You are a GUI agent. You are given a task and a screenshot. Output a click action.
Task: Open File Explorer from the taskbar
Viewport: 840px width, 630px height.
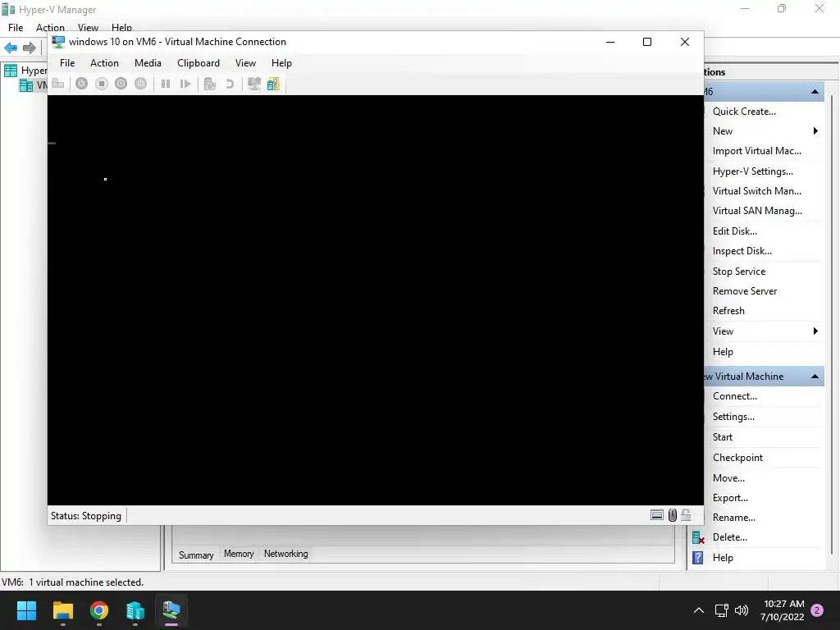coord(62,610)
